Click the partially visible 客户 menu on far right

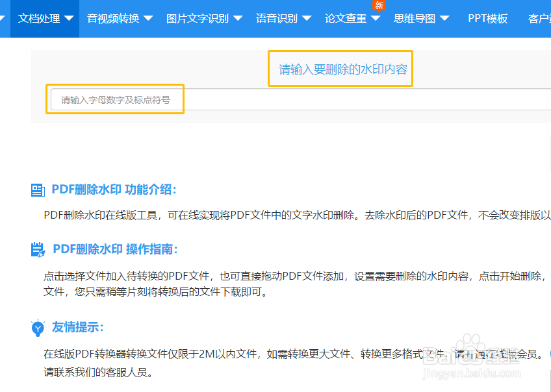click(541, 19)
